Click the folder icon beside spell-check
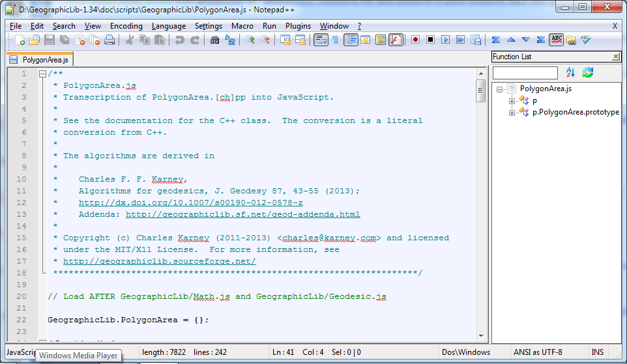The image size is (627, 364). tap(571, 40)
